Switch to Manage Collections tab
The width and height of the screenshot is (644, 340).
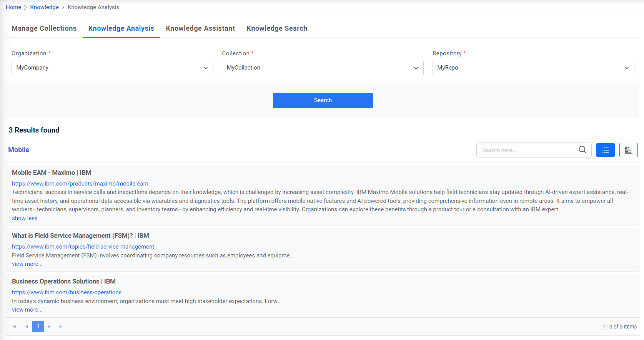(x=44, y=28)
